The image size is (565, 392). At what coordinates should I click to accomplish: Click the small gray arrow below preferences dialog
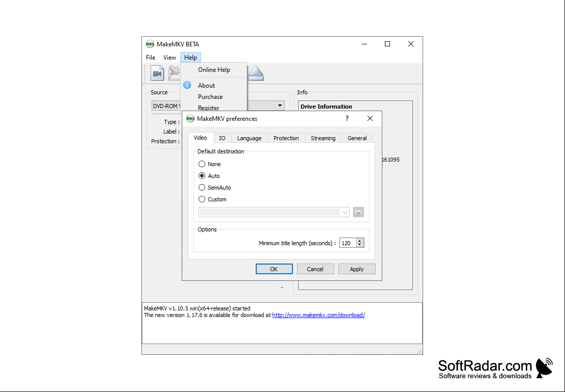point(282,288)
